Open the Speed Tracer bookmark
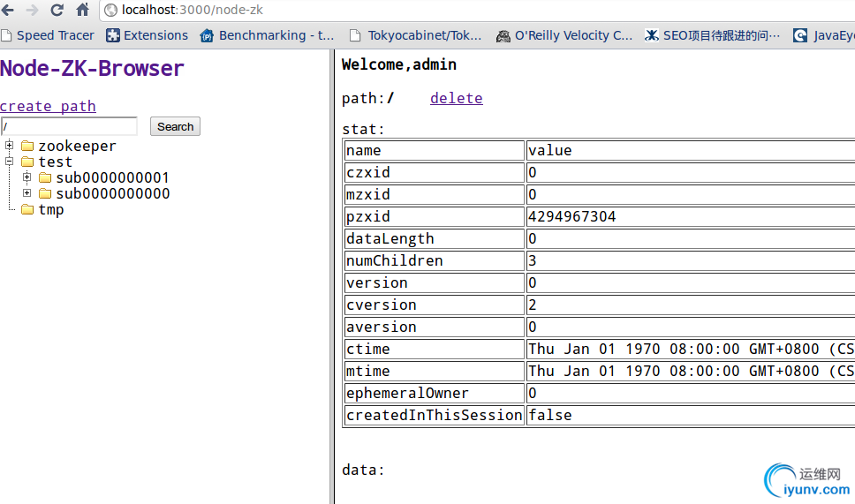This screenshot has width=855, height=504. point(48,35)
